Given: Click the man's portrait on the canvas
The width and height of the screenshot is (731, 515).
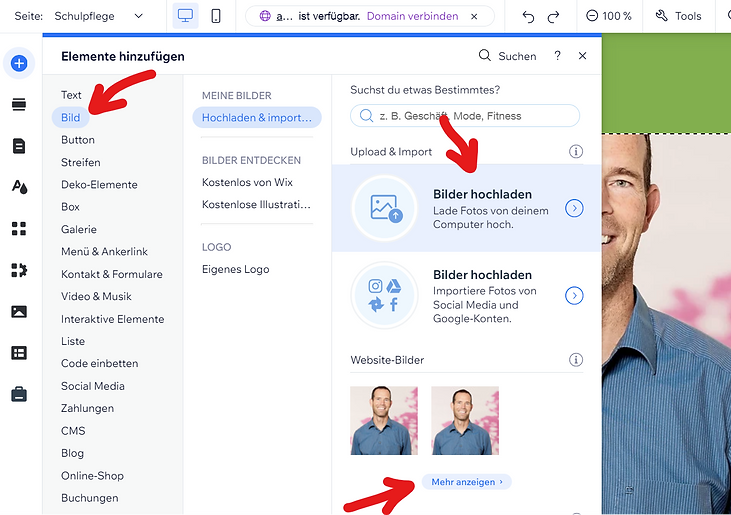Looking at the screenshot, I should click(x=666, y=324).
